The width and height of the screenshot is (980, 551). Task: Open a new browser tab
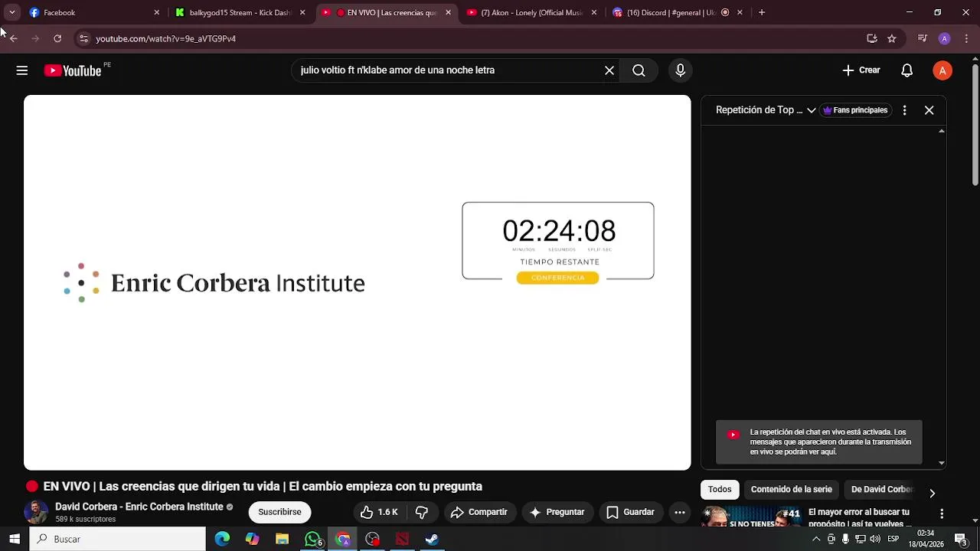(x=762, y=12)
